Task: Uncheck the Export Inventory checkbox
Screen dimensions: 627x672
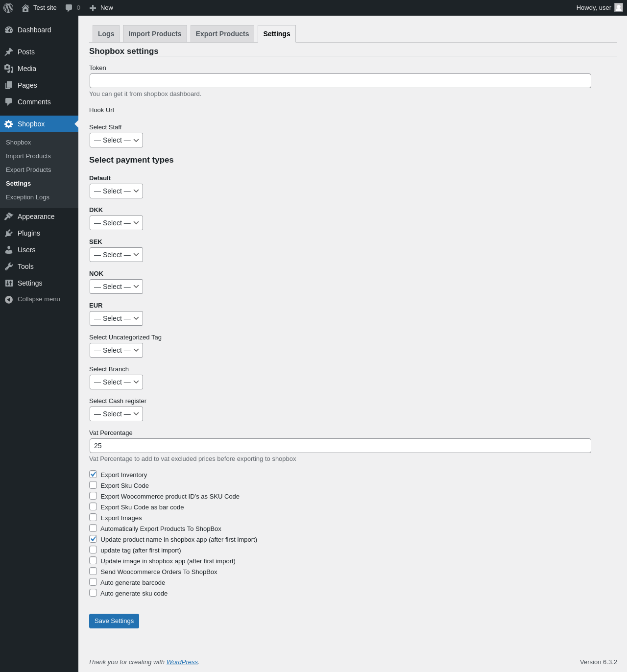Action: pos(93,474)
